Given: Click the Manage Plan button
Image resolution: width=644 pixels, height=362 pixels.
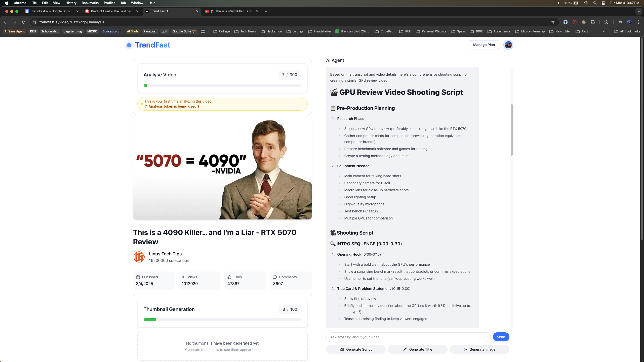Looking at the screenshot, I should pyautogui.click(x=484, y=45).
